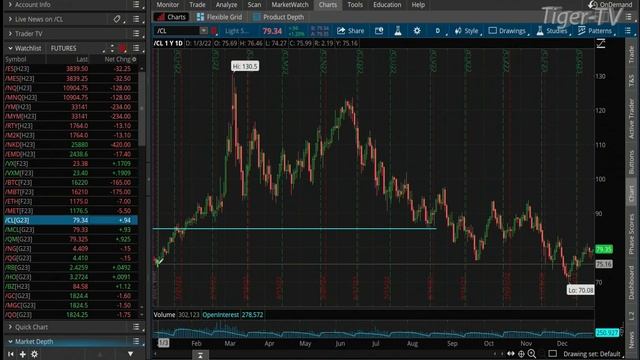Click the red watchlist link color swatch
The width and height of the screenshot is (640, 360).
[x=122, y=48]
